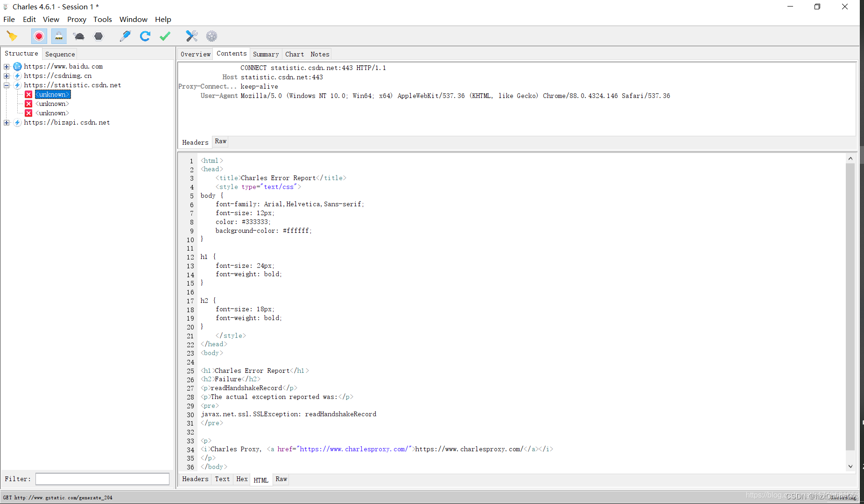Click the response vertical scrollbar thumb
This screenshot has width=864, height=504.
point(850,307)
